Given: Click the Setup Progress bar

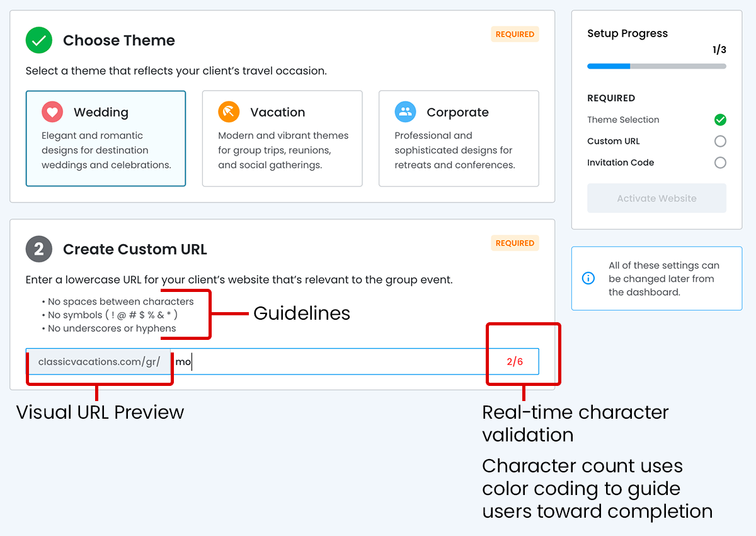Looking at the screenshot, I should [x=656, y=66].
